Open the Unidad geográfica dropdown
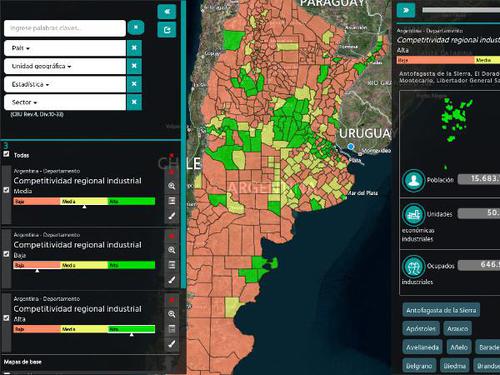 pos(65,66)
